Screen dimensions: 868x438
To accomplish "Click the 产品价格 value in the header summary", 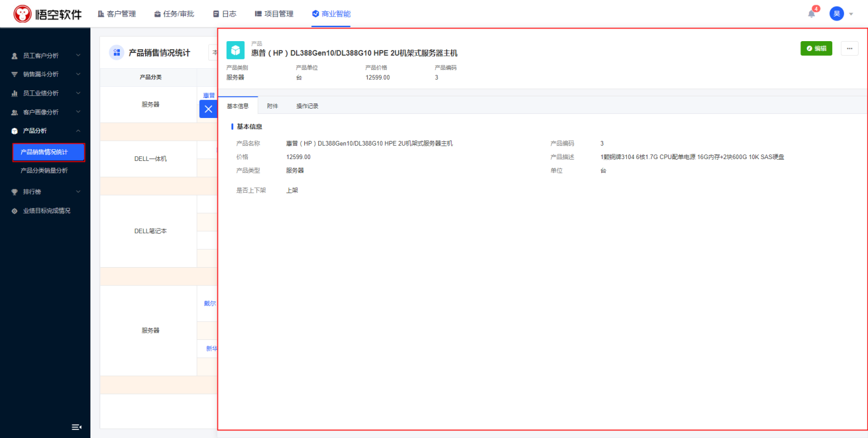I will (378, 77).
